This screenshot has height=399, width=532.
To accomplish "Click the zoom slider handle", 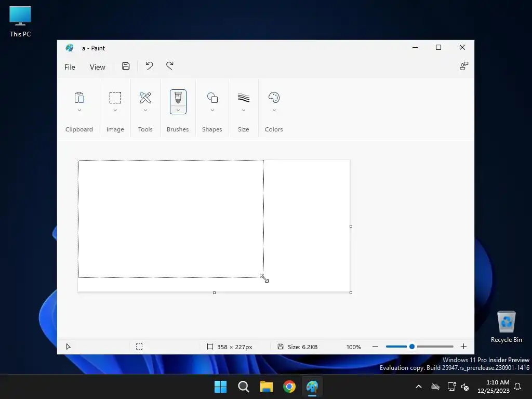I will 412,347.
